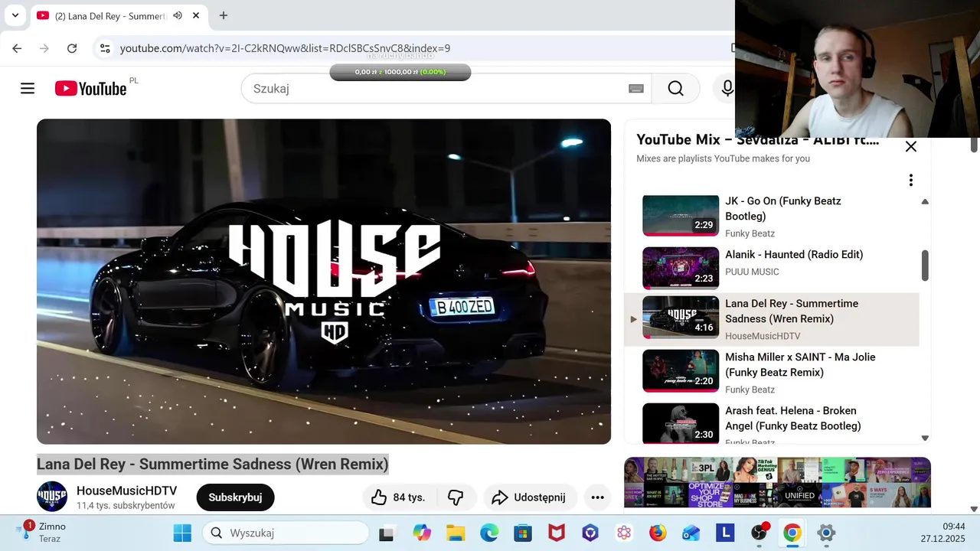This screenshot has width=980, height=551.
Task: Open Microsoft Store from the taskbar
Action: (x=523, y=533)
